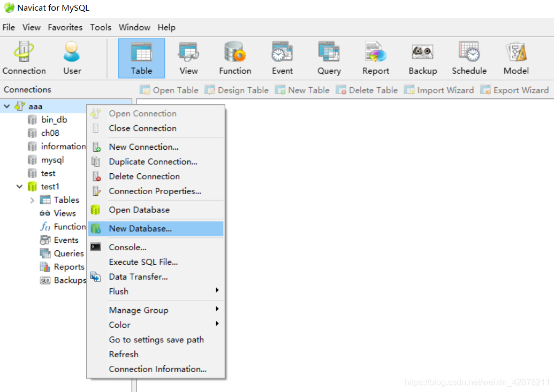Select the Events node under test1

pyautogui.click(x=66, y=240)
